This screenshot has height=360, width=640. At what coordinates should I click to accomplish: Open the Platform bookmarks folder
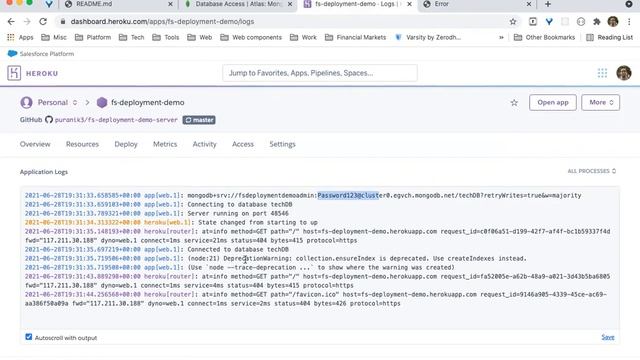[93, 37]
